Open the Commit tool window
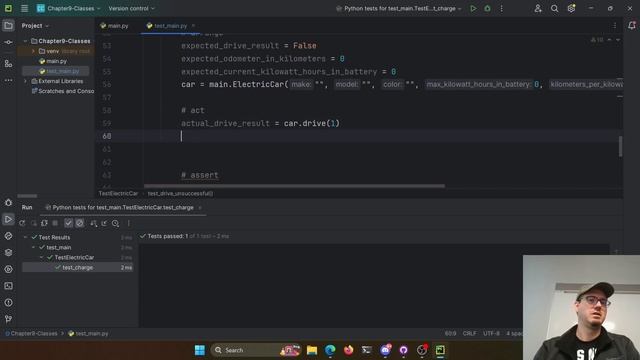 pos(8,42)
